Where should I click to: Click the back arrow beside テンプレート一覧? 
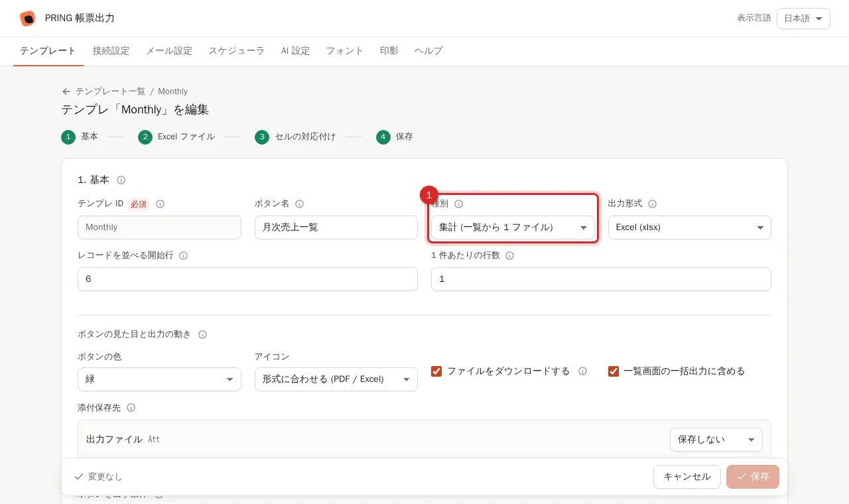[x=66, y=92]
